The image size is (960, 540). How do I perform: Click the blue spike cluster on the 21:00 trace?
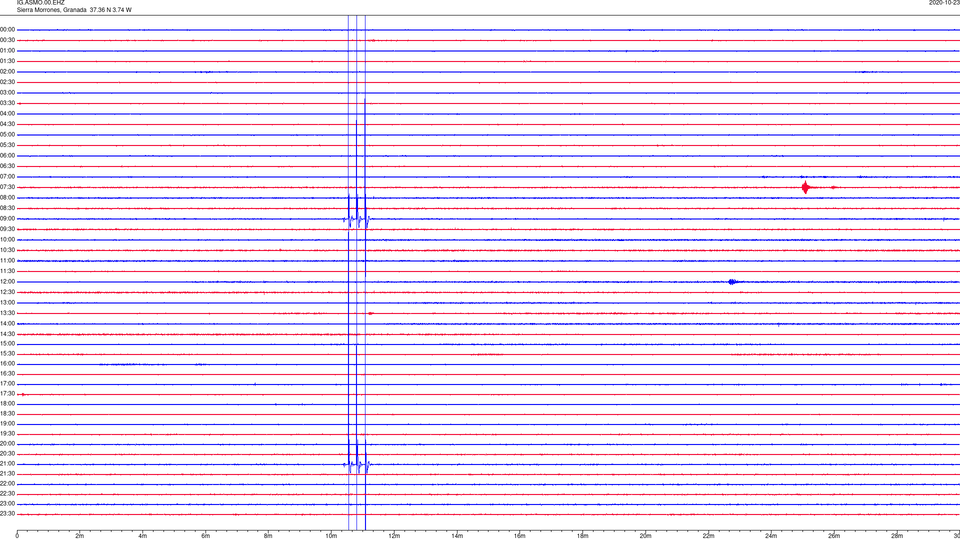(x=357, y=465)
